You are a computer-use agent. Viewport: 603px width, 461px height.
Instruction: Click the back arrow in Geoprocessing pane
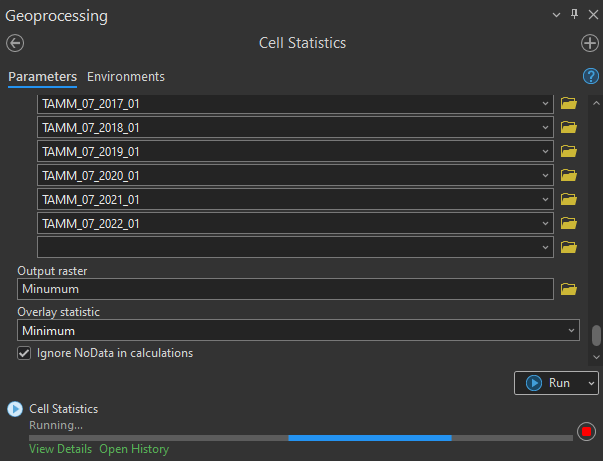point(14,43)
